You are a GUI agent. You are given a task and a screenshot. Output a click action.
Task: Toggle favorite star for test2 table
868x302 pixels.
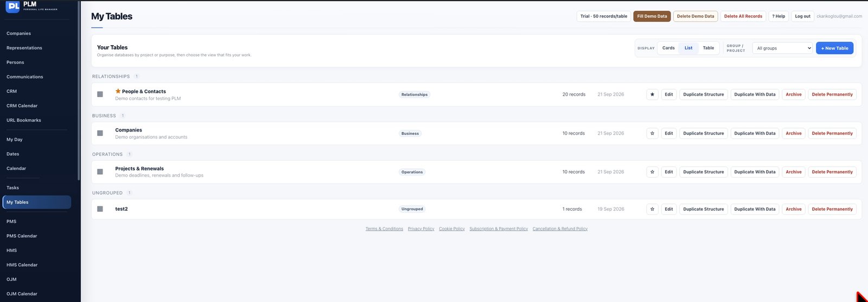(652, 209)
